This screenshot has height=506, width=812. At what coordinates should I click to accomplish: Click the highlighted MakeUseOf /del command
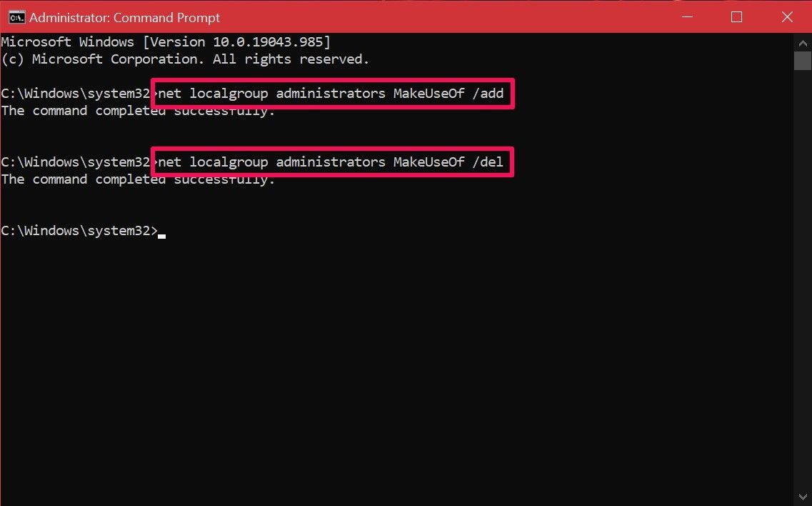(334, 162)
